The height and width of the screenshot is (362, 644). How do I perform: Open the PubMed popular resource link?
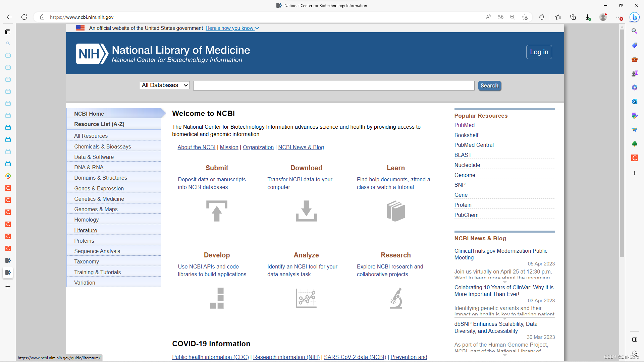(464, 125)
